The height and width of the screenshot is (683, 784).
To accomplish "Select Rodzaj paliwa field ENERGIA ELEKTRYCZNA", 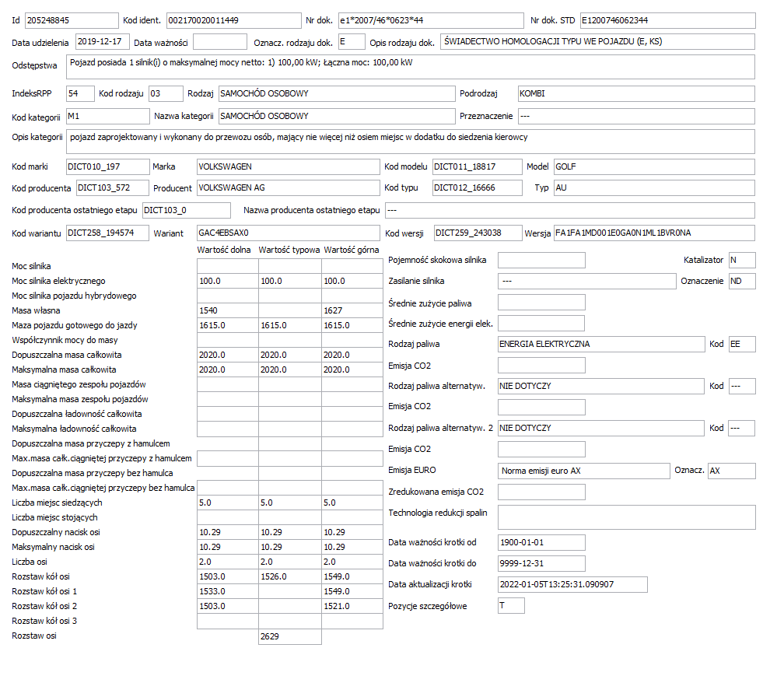I will tap(601, 344).
